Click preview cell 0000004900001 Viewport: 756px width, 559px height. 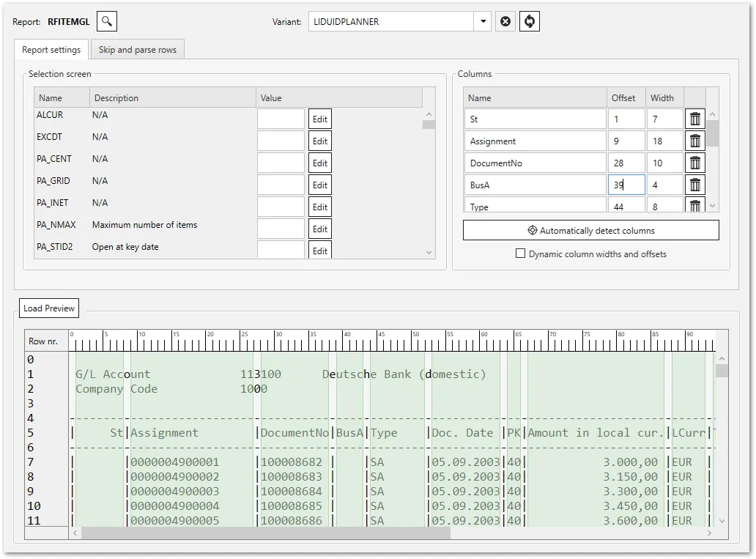pos(174,462)
